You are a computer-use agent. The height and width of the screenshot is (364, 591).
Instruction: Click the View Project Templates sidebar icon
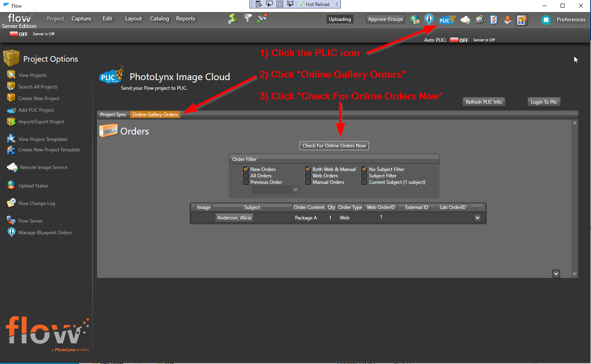coord(11,139)
